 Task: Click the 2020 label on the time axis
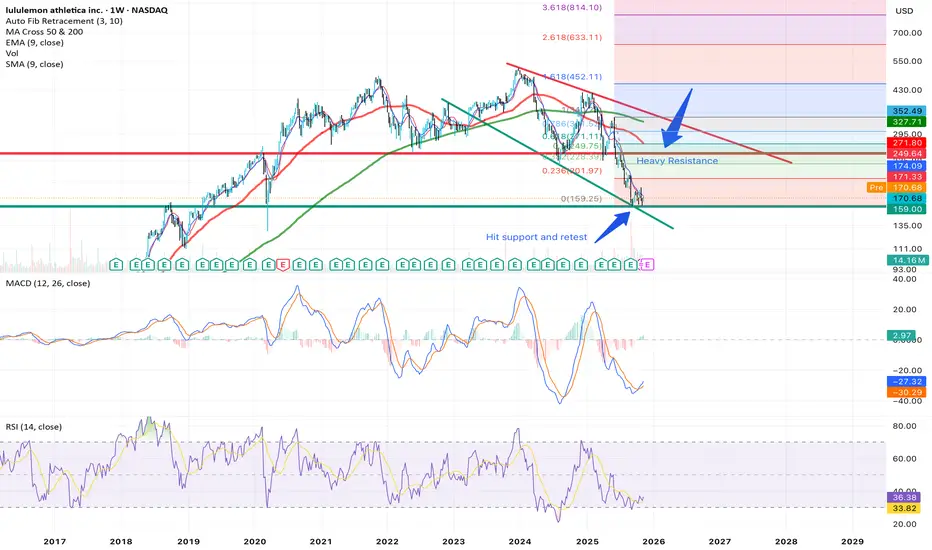(254, 541)
